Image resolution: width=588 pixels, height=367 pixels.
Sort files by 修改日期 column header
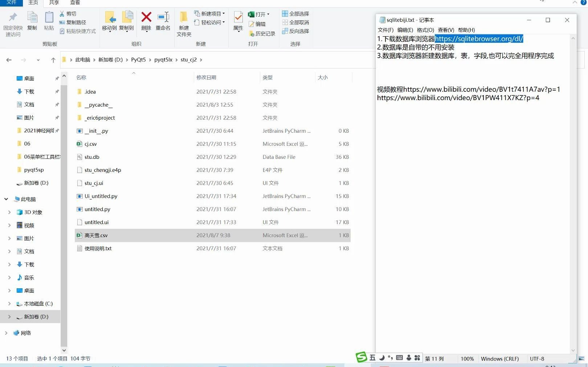206,78
